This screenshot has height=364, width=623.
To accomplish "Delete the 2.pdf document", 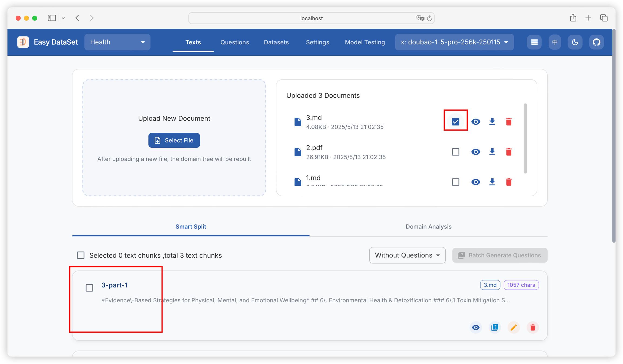I will pyautogui.click(x=509, y=152).
